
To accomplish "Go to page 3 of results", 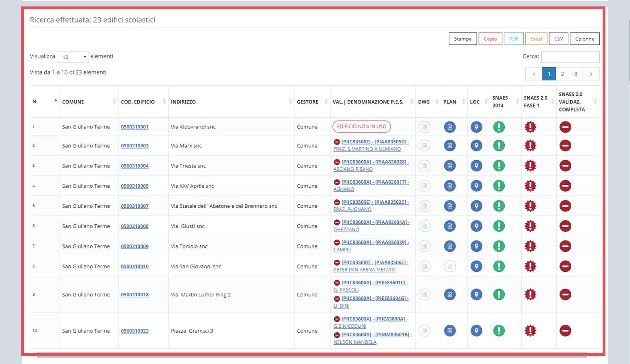I will (576, 74).
